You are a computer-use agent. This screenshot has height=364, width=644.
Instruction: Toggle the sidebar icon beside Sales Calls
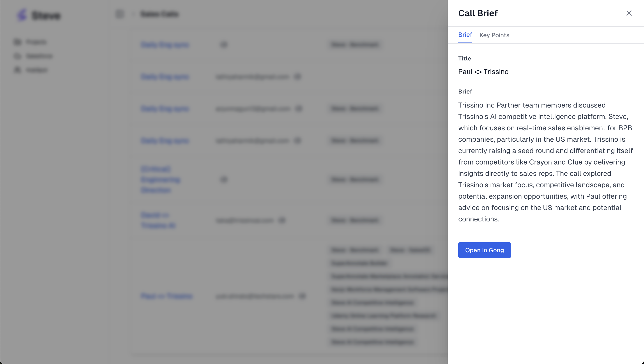120,14
